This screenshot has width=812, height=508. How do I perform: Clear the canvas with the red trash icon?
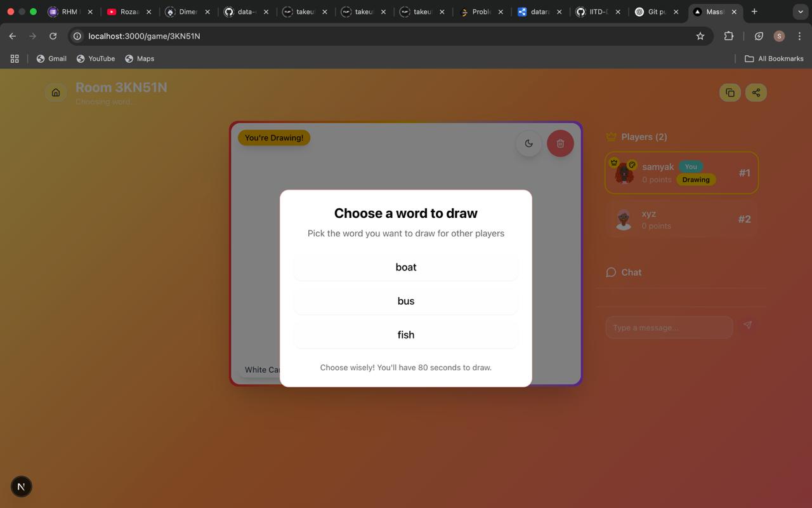tap(560, 144)
